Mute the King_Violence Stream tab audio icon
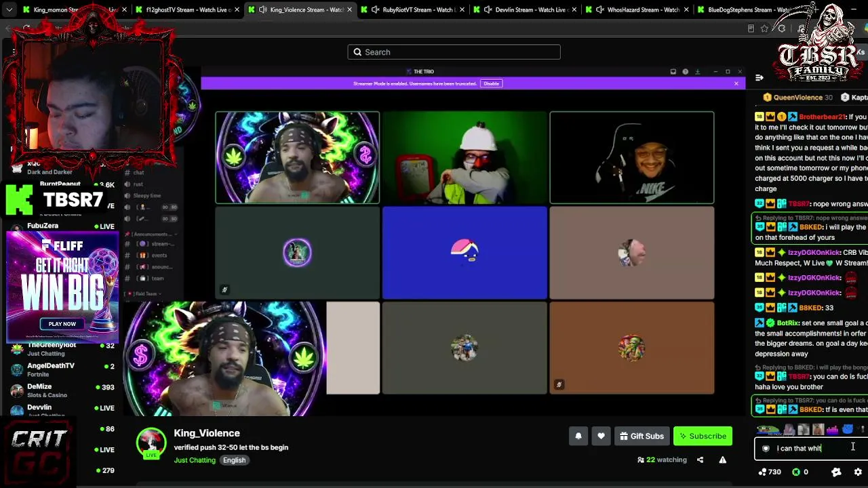Viewport: 868px width, 488px height. click(x=262, y=9)
